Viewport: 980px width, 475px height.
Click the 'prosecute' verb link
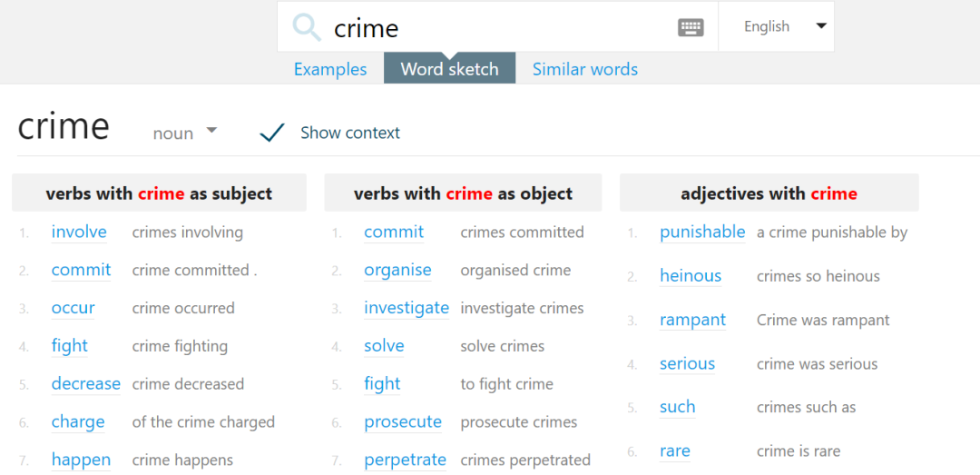[x=403, y=421]
